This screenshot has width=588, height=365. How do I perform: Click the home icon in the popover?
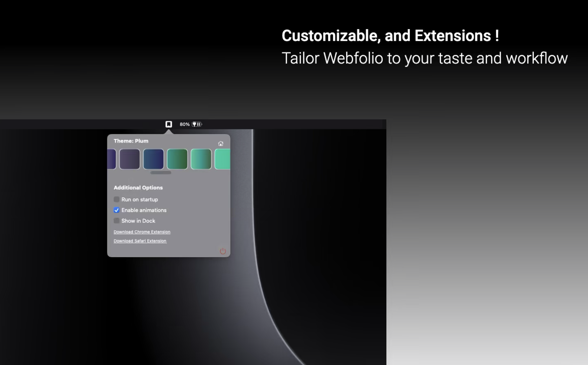point(220,144)
